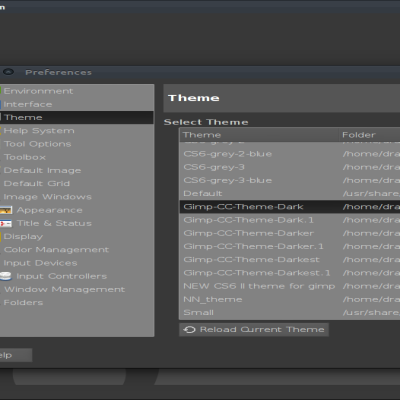Click the Reload Current Theme button

(x=254, y=330)
